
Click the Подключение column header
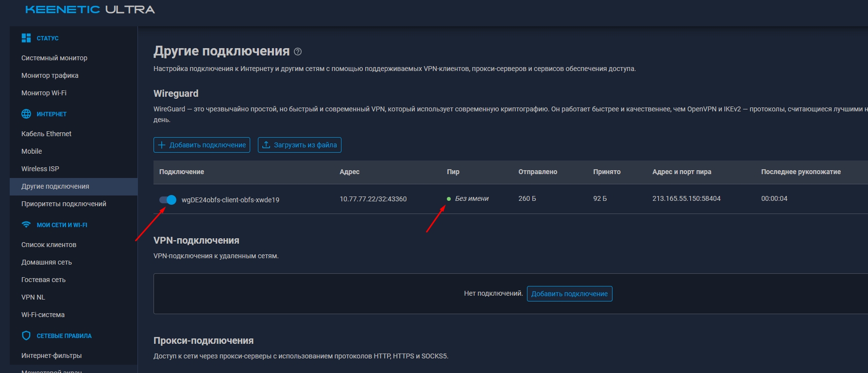[182, 172]
